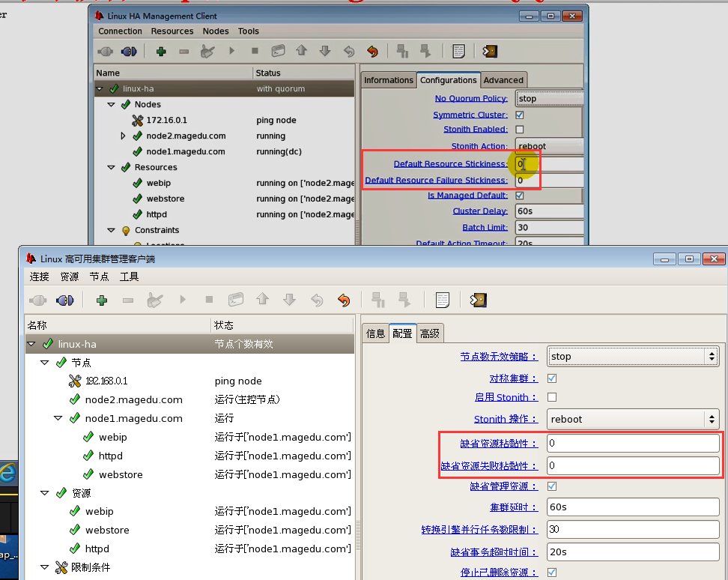Click Start resource play icon in English window
This screenshot has height=580, width=728.
click(x=231, y=51)
